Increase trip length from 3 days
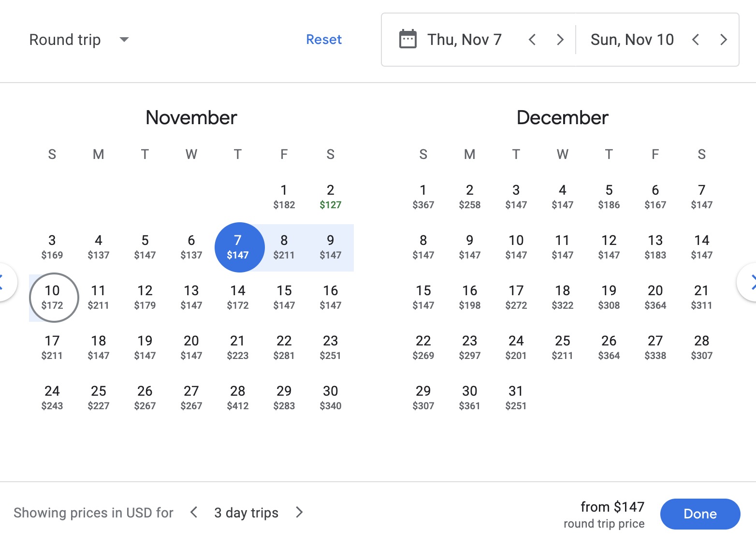This screenshot has width=756, height=545. (299, 512)
